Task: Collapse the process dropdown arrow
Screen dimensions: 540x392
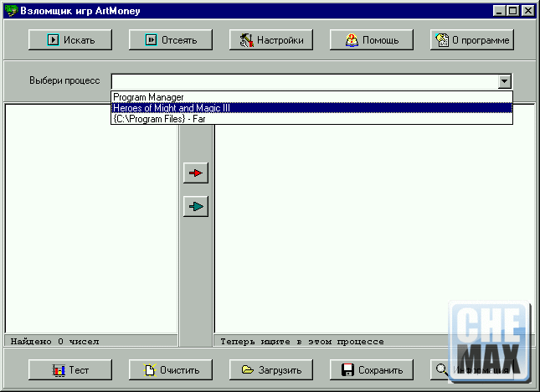Action: pyautogui.click(x=504, y=81)
